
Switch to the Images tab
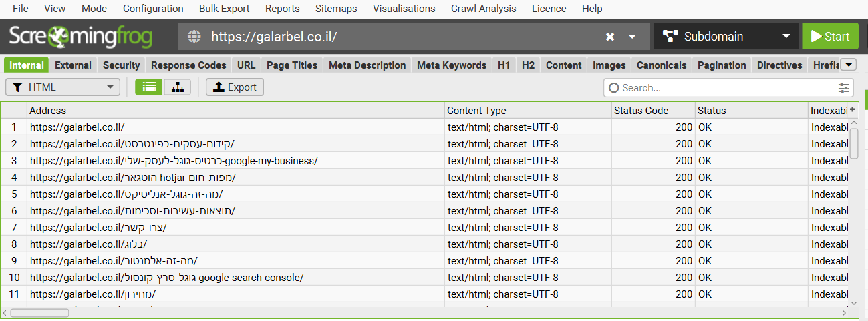click(609, 65)
